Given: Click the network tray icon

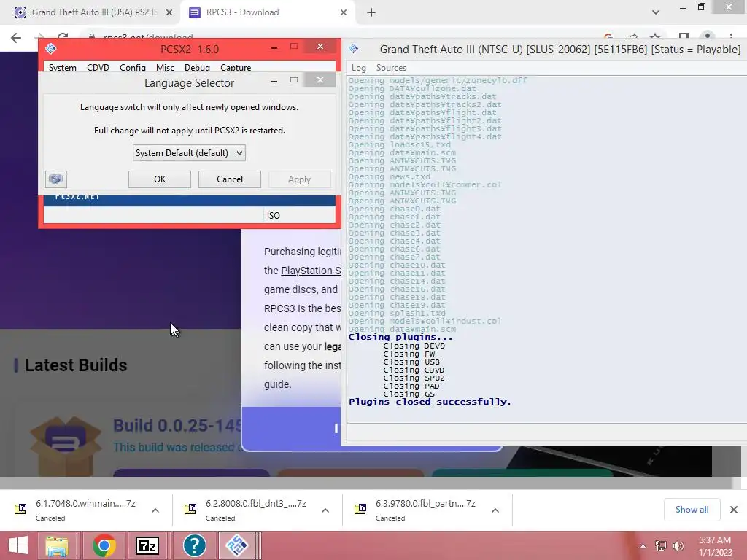Looking at the screenshot, I should (661, 546).
